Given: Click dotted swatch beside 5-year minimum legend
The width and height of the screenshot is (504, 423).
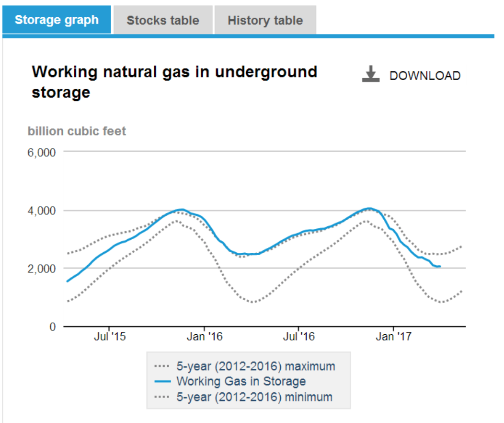Looking at the screenshot, I should point(163,397).
